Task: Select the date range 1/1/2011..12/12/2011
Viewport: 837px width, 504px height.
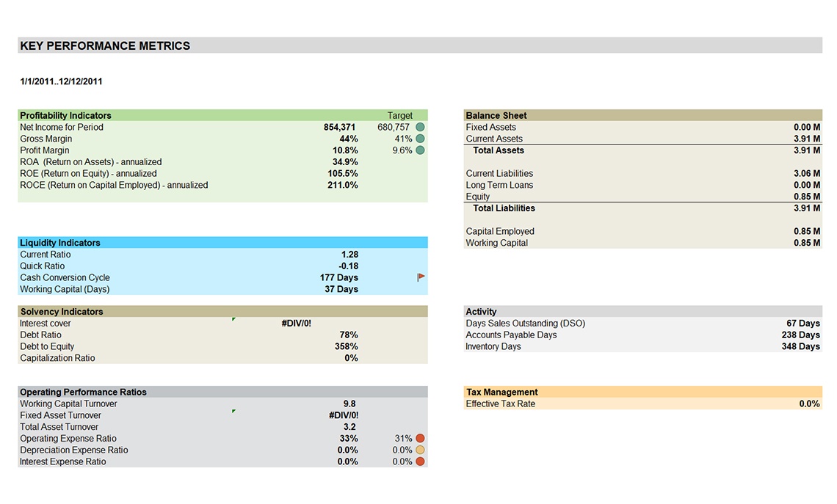Action: pyautogui.click(x=62, y=81)
